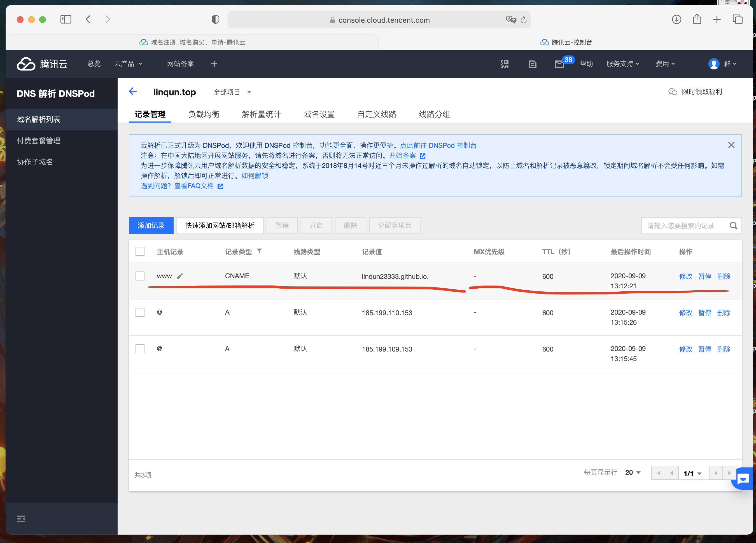
Task: Open the 域名设置 tab
Action: tap(319, 114)
